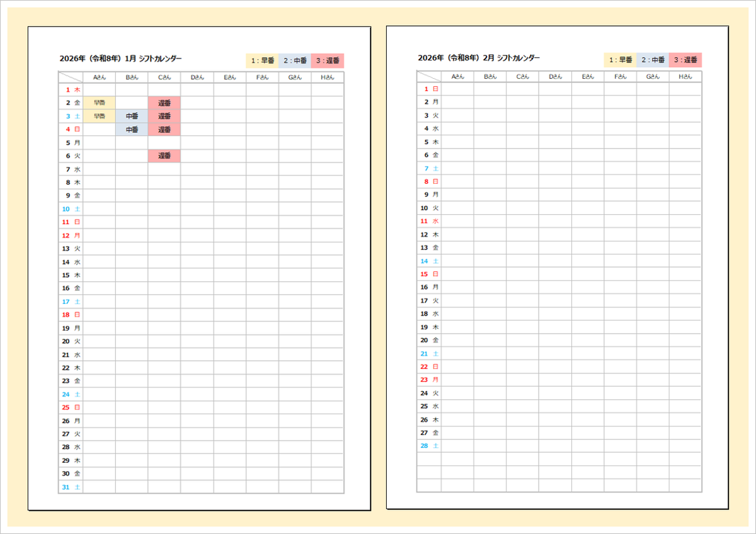Viewport: 756px width, 534px height.
Task: Select Bさん's 中番 cell on January 3
Action: pyautogui.click(x=132, y=116)
